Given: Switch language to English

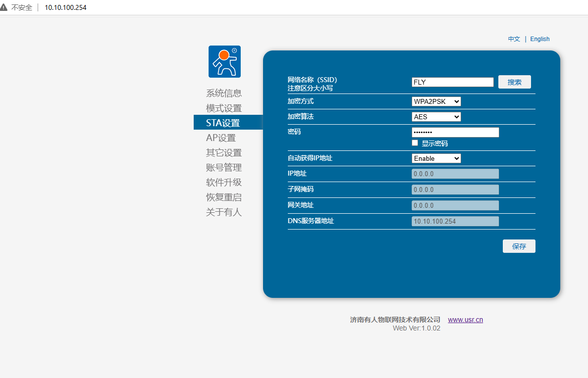Looking at the screenshot, I should click(x=539, y=39).
